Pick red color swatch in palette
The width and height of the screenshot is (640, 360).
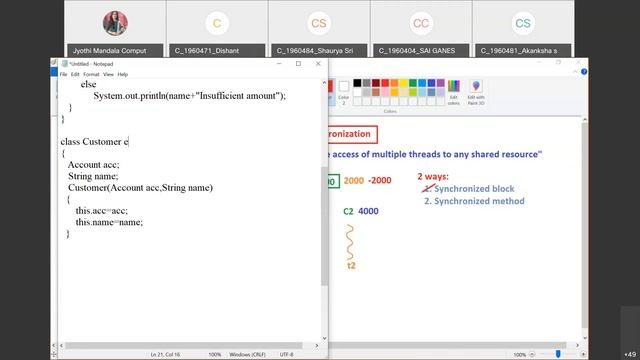coord(385,83)
